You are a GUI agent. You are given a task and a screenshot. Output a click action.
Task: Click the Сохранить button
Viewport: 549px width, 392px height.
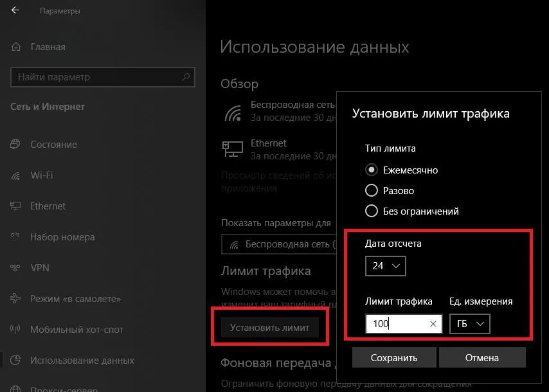(394, 358)
